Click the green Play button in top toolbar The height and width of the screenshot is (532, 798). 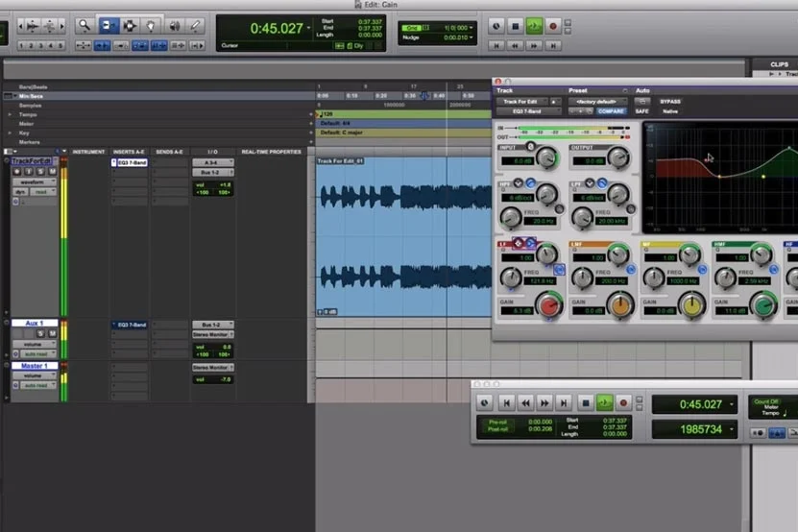click(x=534, y=26)
